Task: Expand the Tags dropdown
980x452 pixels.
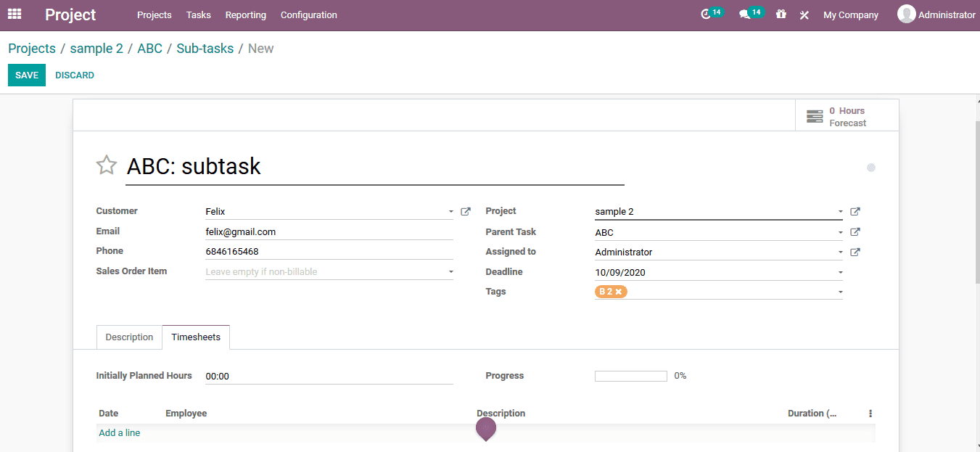Action: point(839,291)
